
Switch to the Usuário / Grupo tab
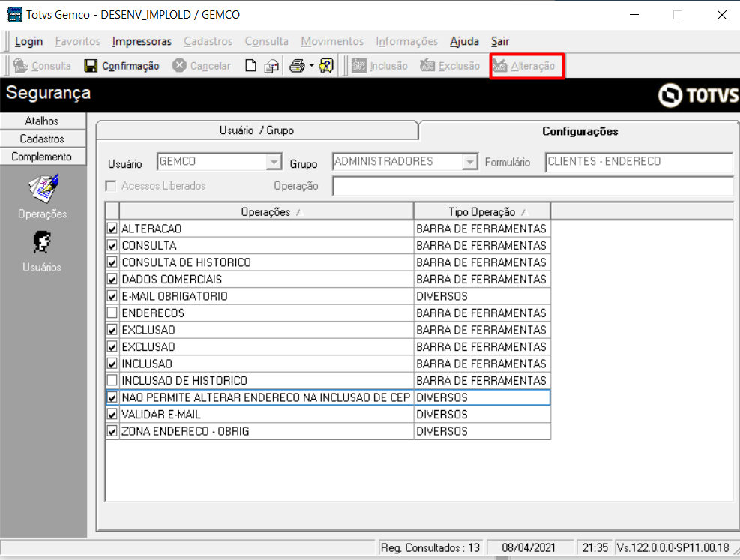[x=256, y=130]
